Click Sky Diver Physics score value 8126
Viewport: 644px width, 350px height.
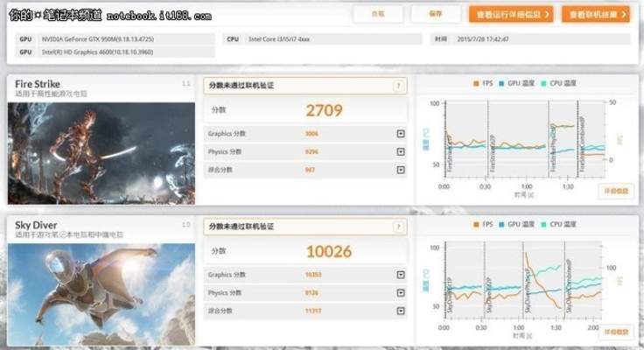(311, 293)
